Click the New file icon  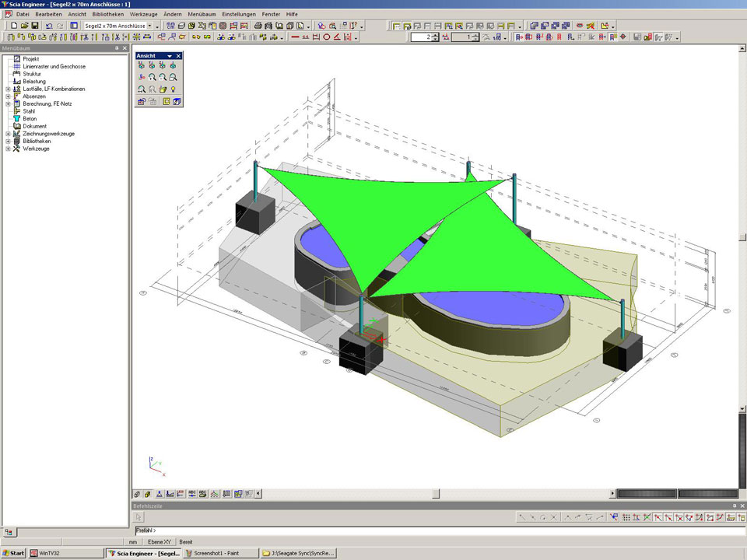[x=14, y=26]
